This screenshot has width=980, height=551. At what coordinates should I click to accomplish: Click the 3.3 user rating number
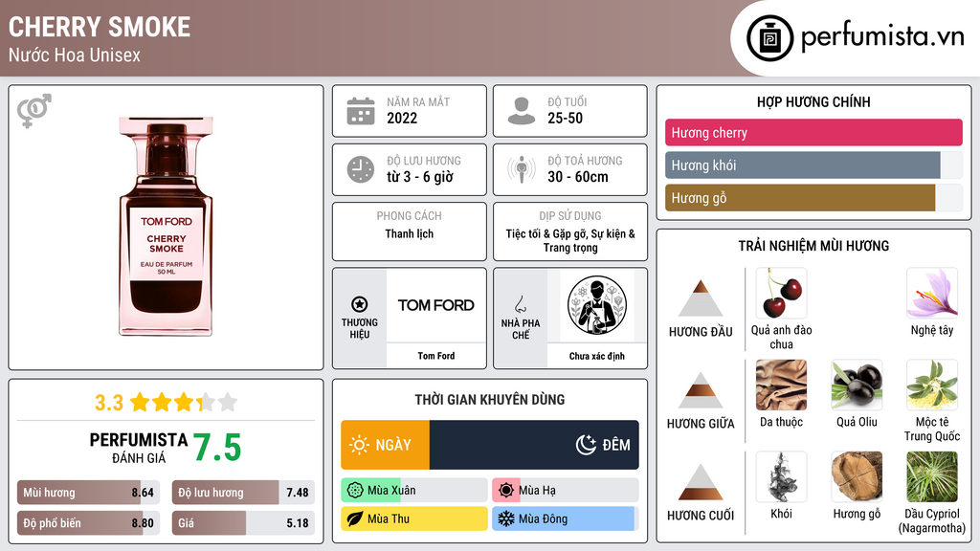[x=109, y=403]
